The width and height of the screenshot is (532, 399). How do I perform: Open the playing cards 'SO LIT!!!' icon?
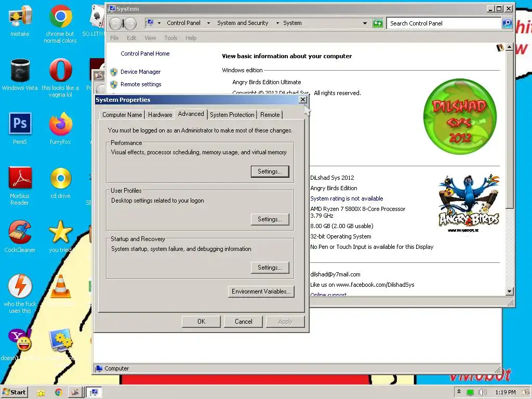97,17
